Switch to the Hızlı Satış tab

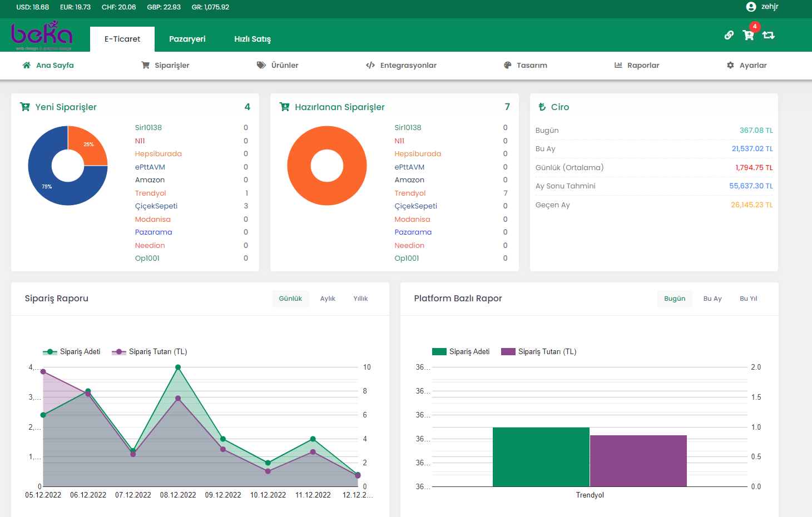click(252, 39)
